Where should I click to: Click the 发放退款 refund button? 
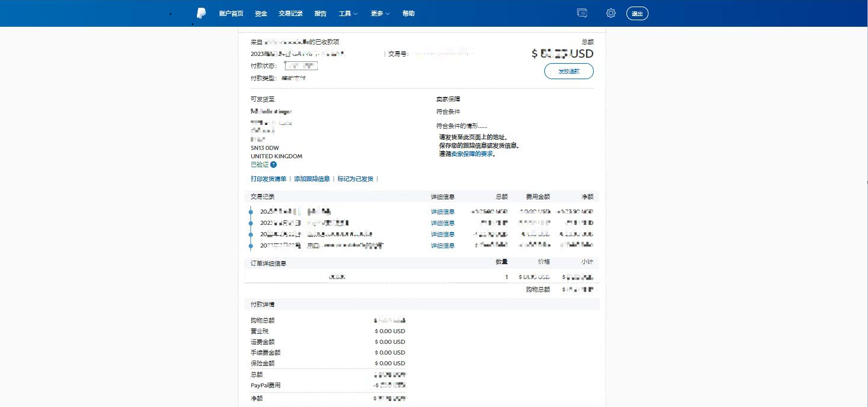point(568,71)
